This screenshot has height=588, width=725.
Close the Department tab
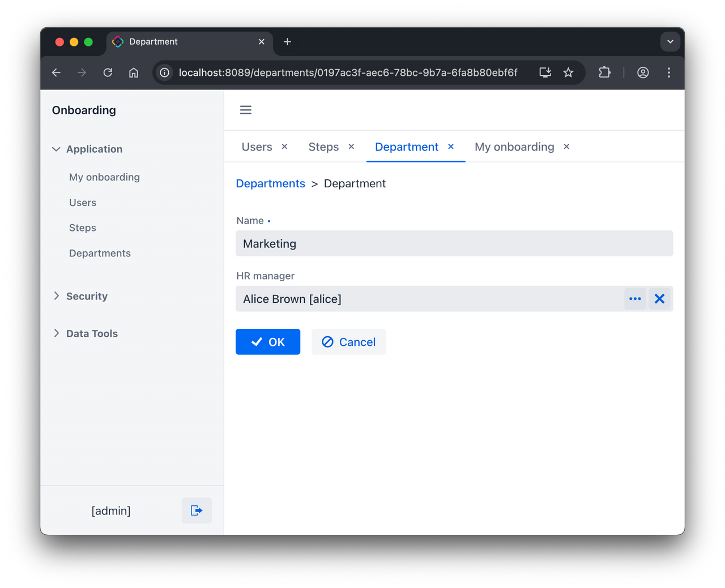(450, 147)
